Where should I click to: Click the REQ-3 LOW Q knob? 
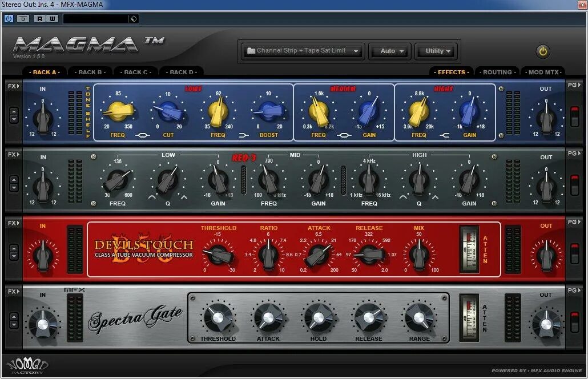click(x=168, y=181)
